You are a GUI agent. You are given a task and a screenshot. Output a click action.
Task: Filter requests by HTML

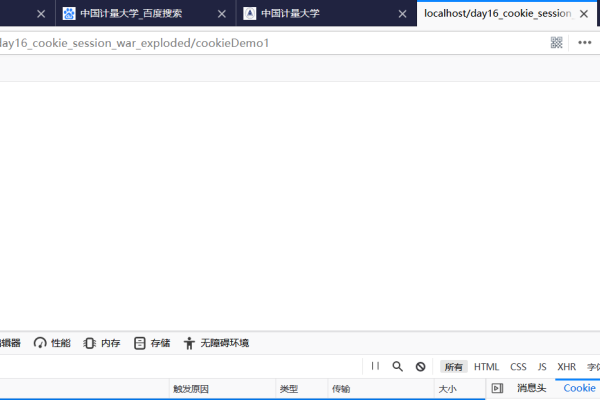(486, 367)
